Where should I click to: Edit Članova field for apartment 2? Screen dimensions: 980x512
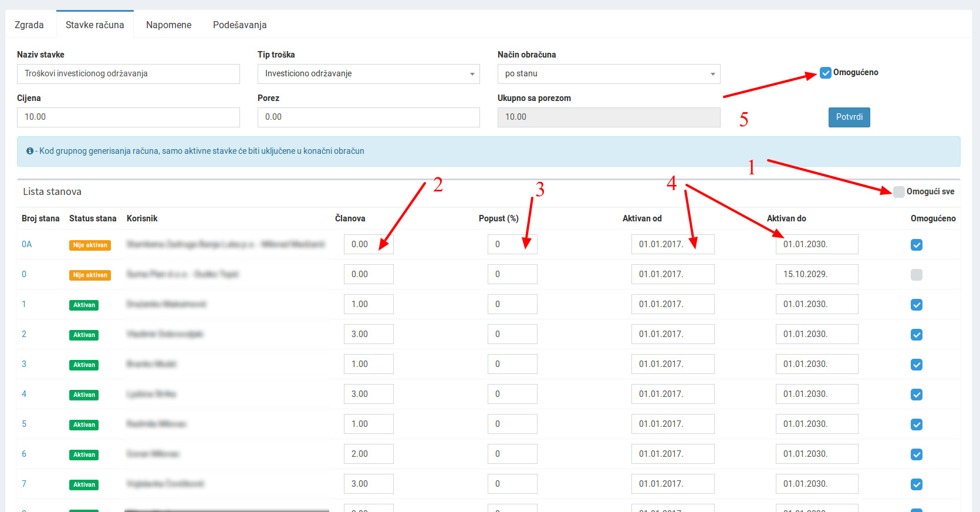pos(369,334)
